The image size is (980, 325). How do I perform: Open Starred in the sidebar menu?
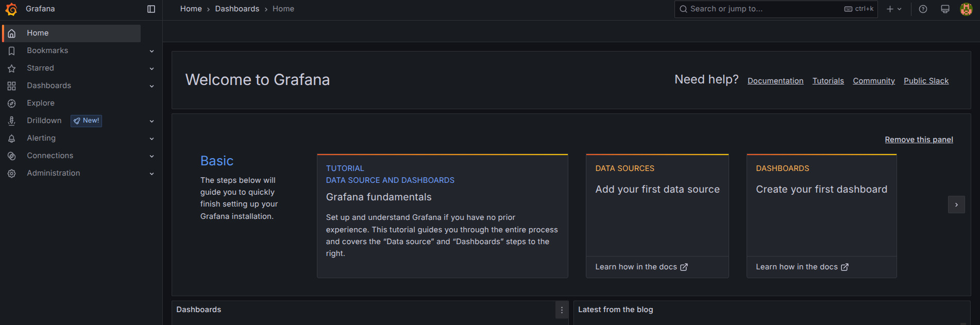pyautogui.click(x=40, y=68)
